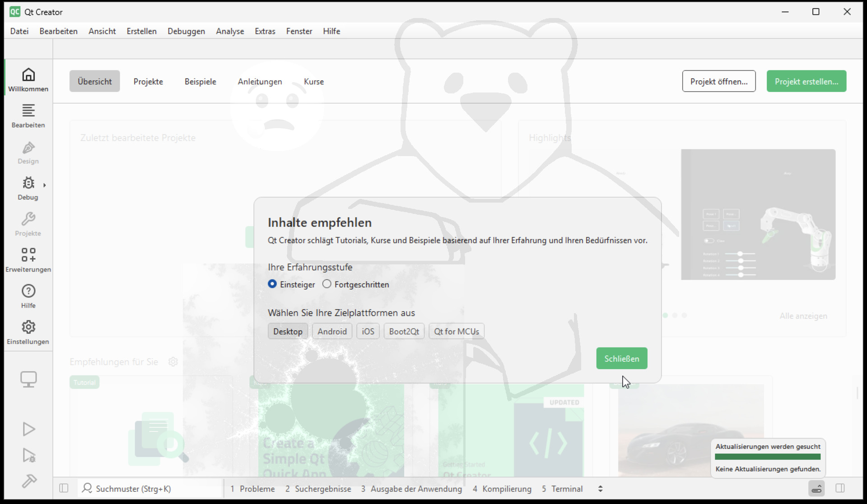
Task: Toggle the Android target platform
Action: [332, 331]
